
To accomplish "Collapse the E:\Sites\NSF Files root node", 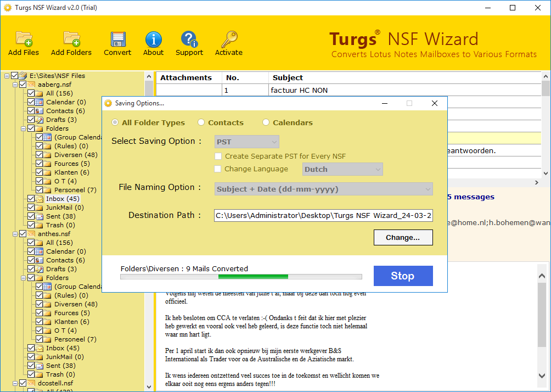I will click(7, 76).
